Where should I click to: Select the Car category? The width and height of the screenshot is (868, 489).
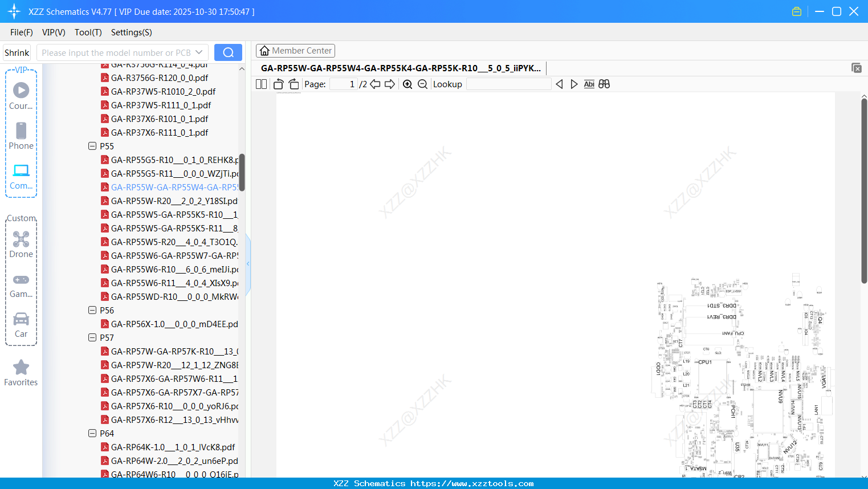point(21,325)
